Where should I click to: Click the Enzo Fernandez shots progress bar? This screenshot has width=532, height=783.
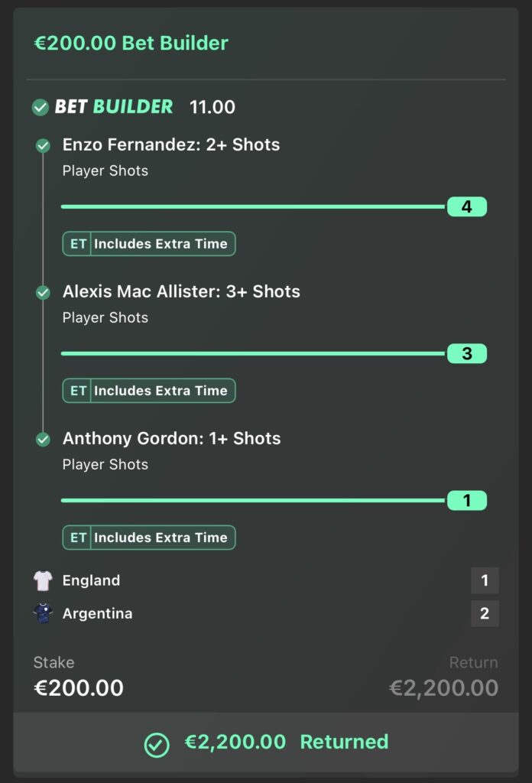[253, 206]
